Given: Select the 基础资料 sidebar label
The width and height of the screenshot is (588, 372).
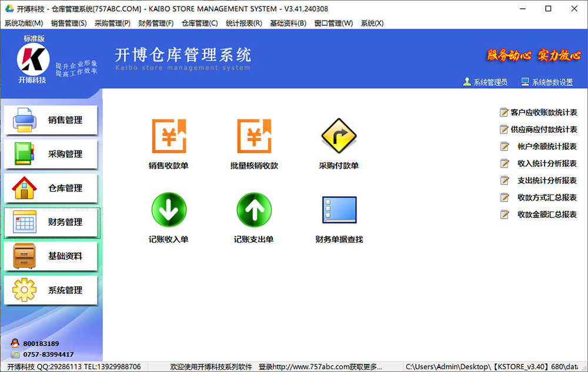Looking at the screenshot, I should (x=65, y=256).
